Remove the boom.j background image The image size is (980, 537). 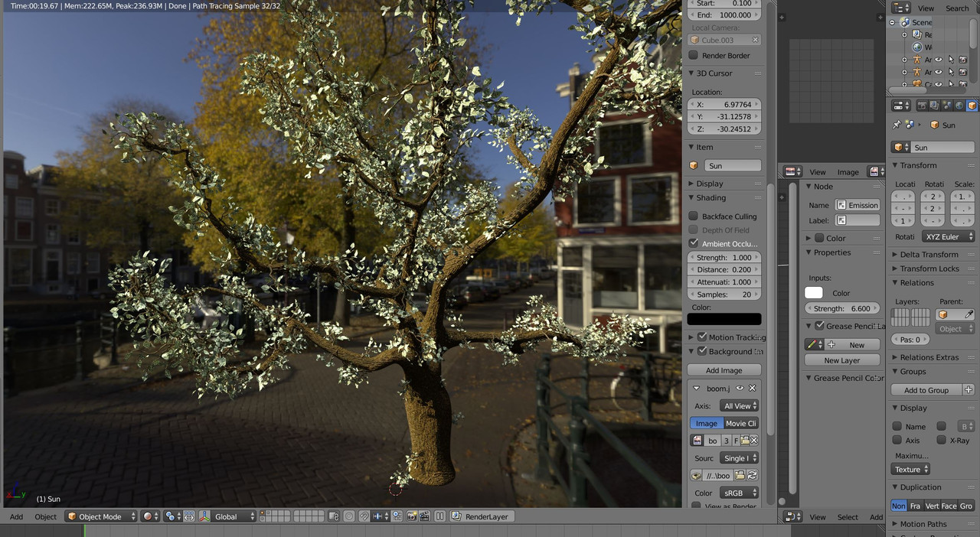753,388
